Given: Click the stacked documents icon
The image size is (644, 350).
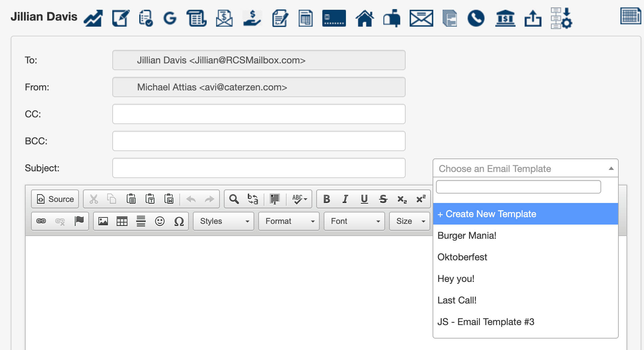Looking at the screenshot, I should (x=449, y=18).
